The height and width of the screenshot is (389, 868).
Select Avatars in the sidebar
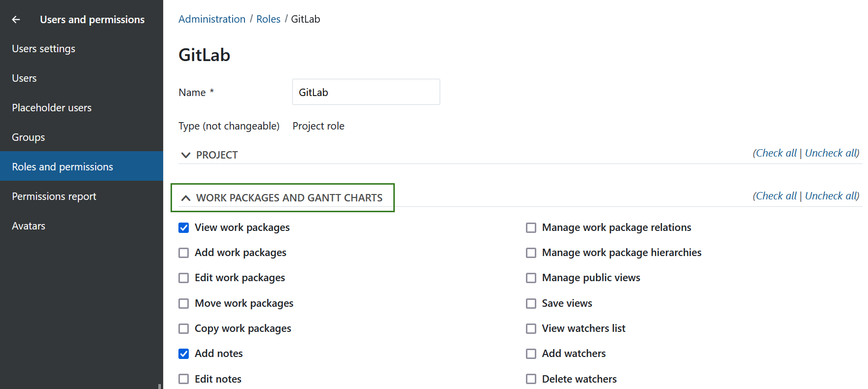[29, 226]
